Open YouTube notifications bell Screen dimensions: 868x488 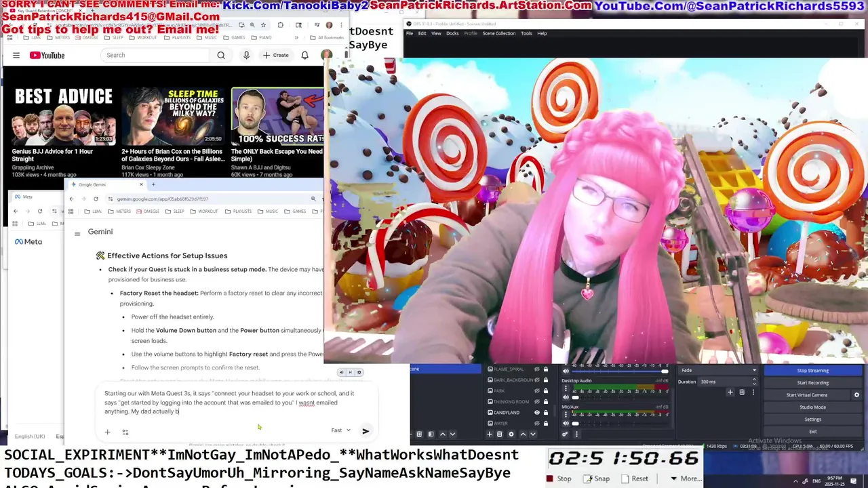304,56
